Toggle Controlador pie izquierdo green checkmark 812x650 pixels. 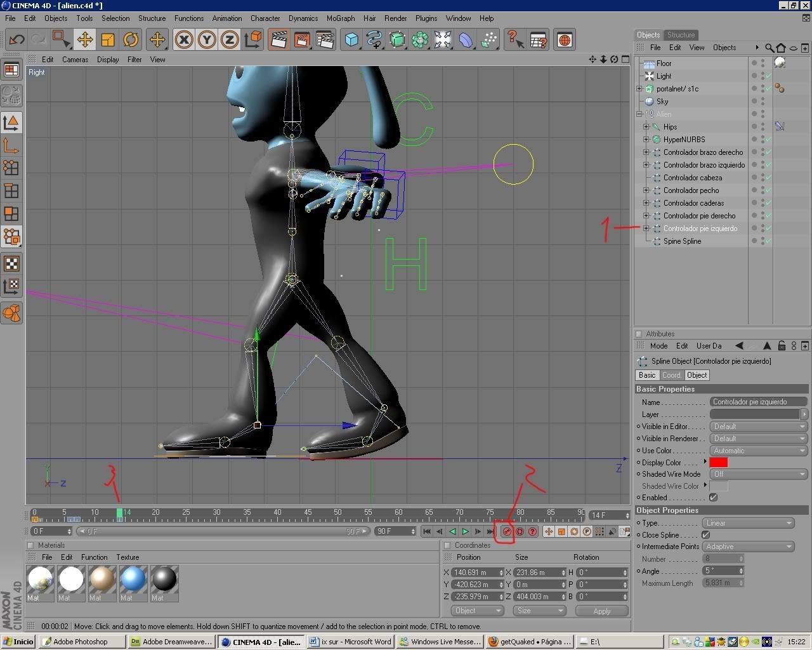pyautogui.click(x=768, y=229)
